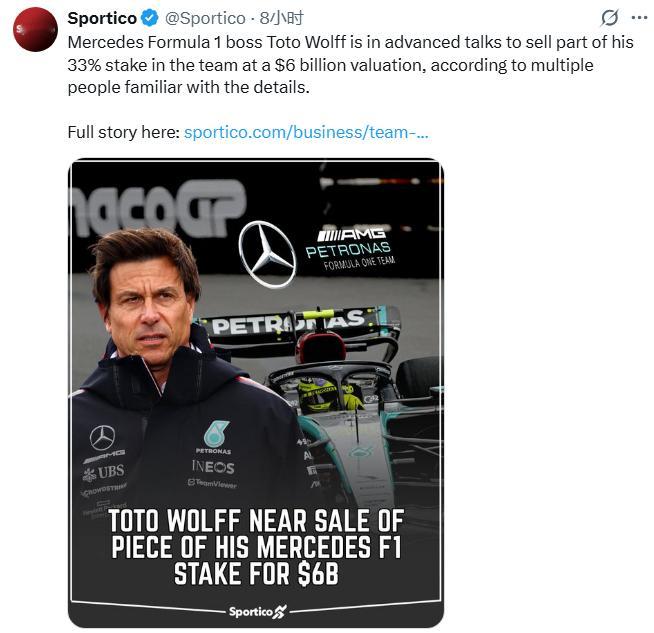The image size is (654, 633).
Task: Click the "Full story here:" text
Action: click(x=124, y=131)
